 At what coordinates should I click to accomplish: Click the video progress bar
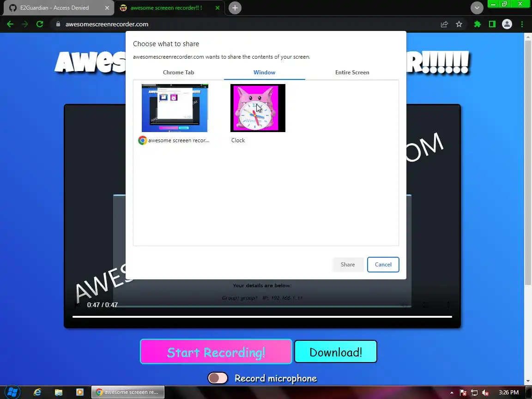click(262, 316)
